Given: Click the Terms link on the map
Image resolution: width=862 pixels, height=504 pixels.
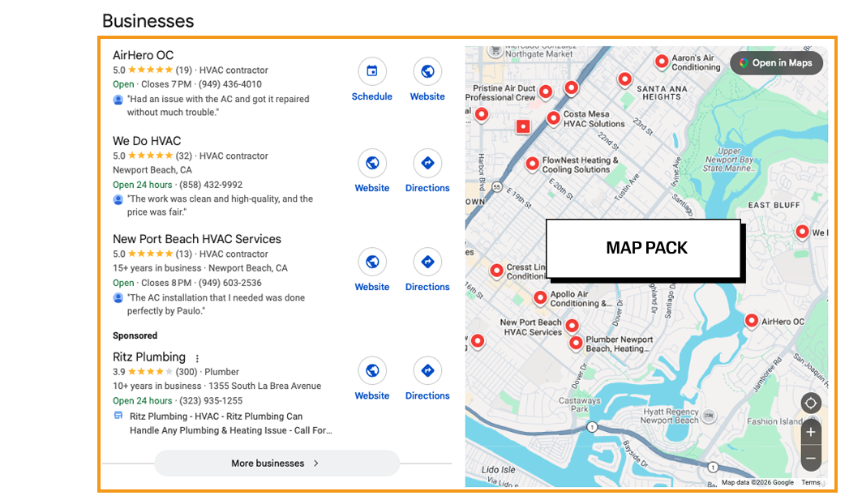Looking at the screenshot, I should coord(811,483).
